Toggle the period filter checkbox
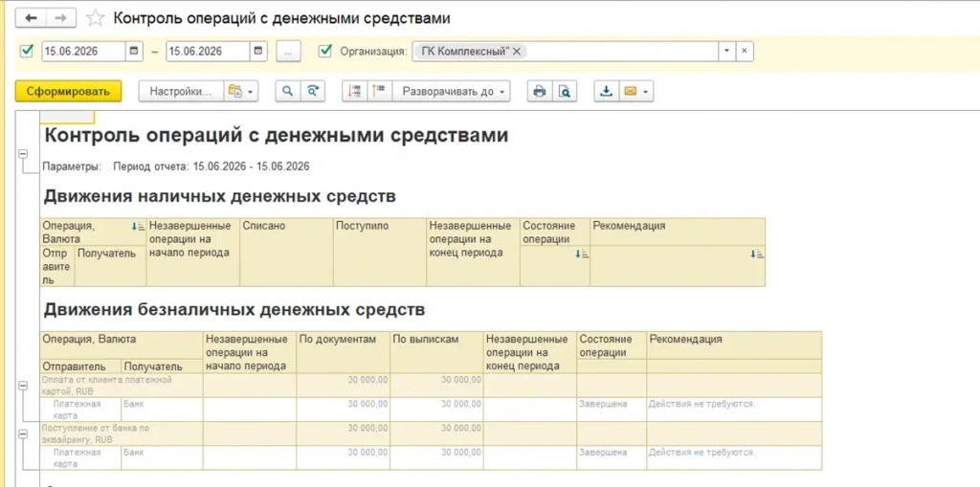Image resolution: width=980 pixels, height=487 pixels. point(26,52)
